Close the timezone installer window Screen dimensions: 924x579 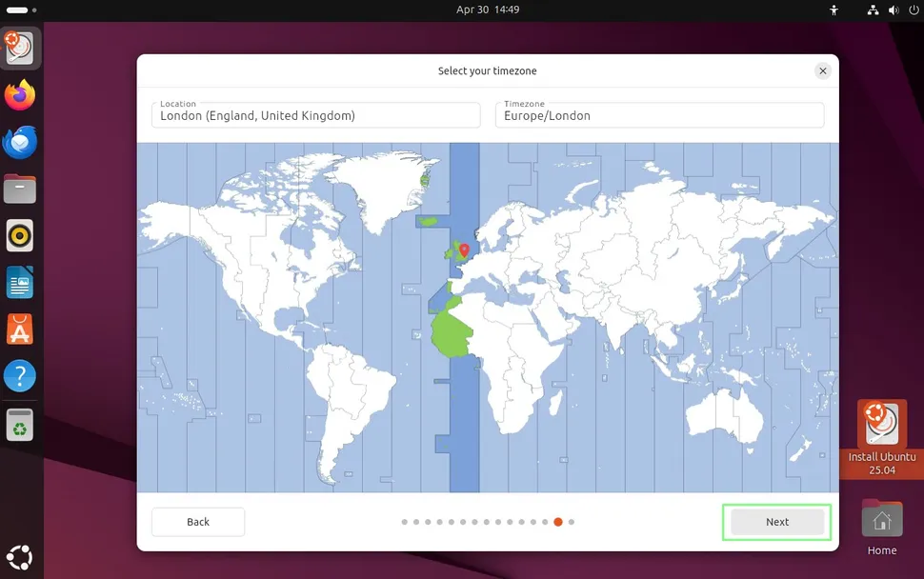click(x=822, y=70)
